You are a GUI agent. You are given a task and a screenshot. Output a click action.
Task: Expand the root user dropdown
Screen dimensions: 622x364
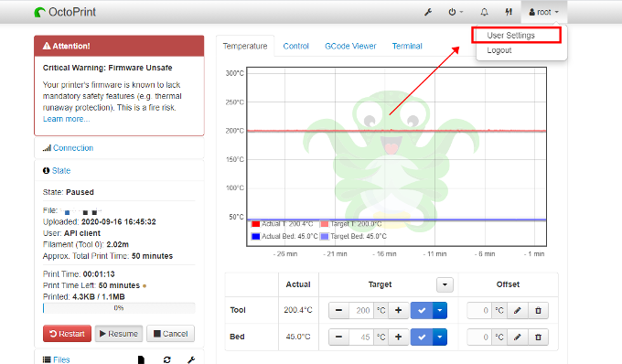(x=544, y=12)
